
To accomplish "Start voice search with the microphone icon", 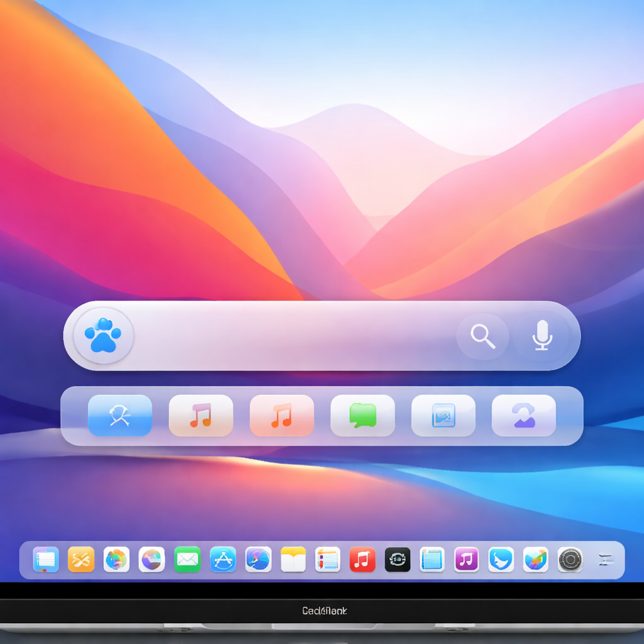I will tap(542, 336).
